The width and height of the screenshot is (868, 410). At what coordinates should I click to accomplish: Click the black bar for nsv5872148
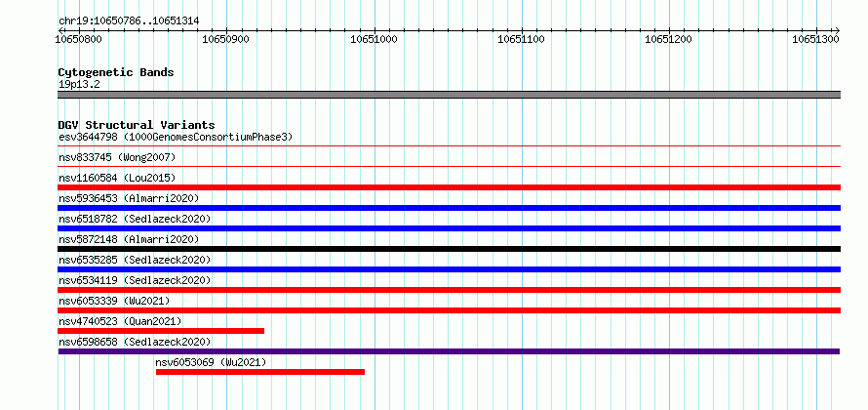449,249
